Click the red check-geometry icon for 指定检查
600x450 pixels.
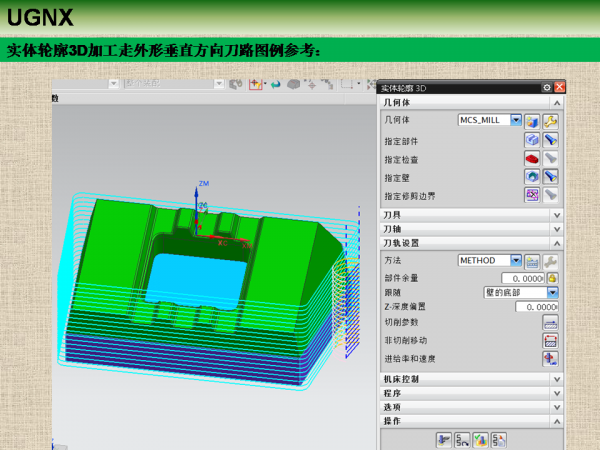[x=532, y=158]
